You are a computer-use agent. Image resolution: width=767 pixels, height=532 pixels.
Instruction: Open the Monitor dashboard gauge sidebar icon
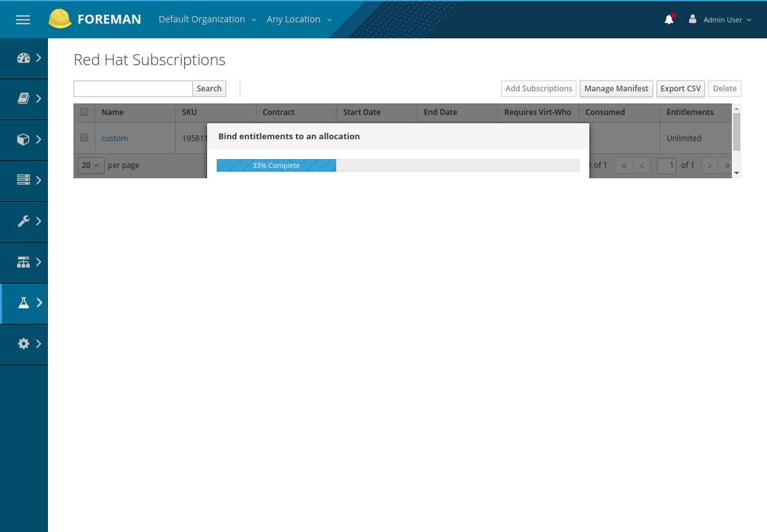click(x=24, y=58)
